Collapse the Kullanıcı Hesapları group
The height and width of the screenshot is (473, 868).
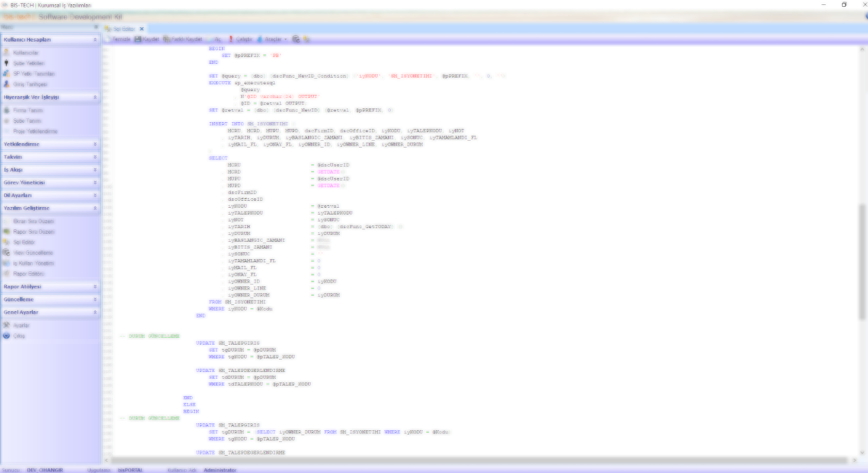95,40
